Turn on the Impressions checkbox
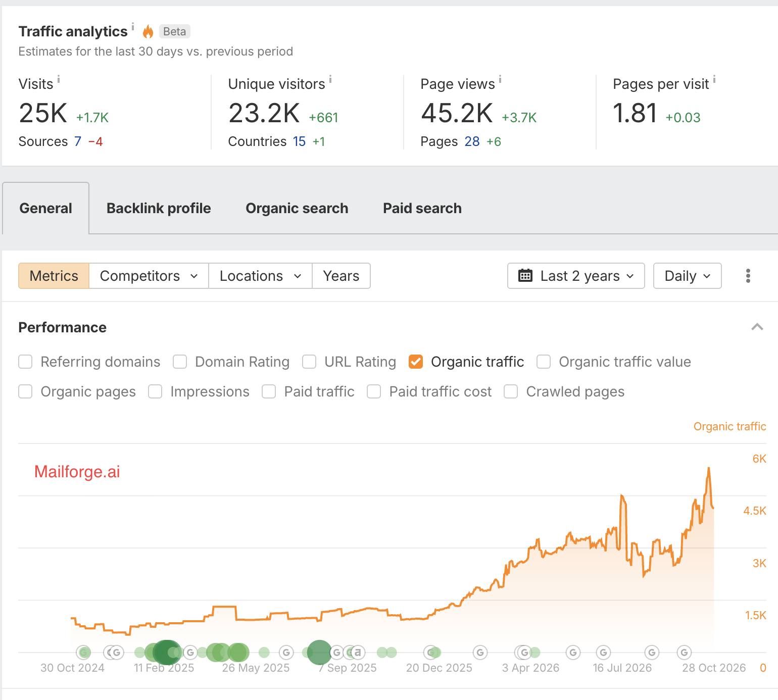 [155, 391]
